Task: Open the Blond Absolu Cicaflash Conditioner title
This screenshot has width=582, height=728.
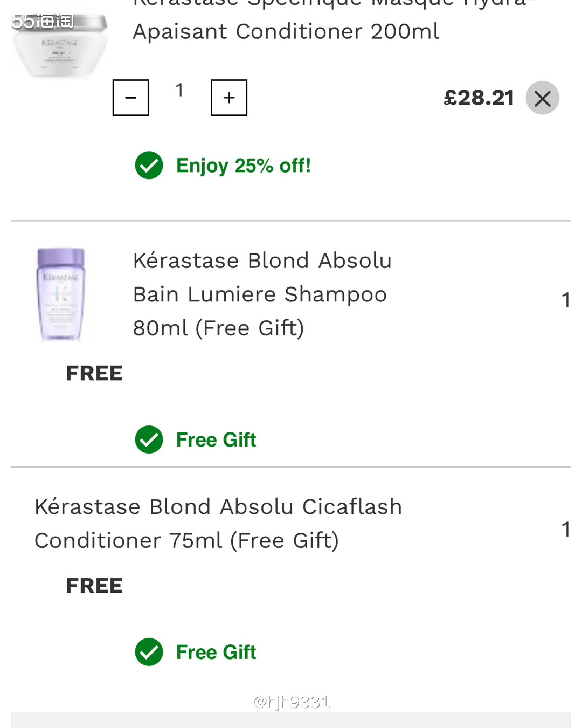Action: pos(218,523)
